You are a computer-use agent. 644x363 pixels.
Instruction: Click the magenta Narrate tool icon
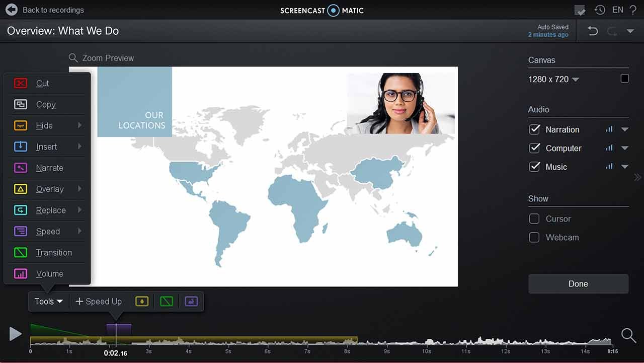(21, 168)
